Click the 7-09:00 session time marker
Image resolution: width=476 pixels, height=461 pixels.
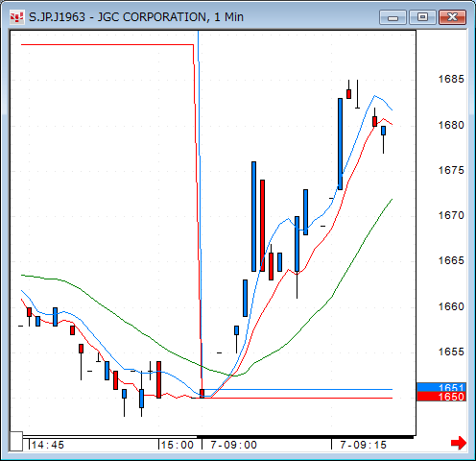point(233,445)
